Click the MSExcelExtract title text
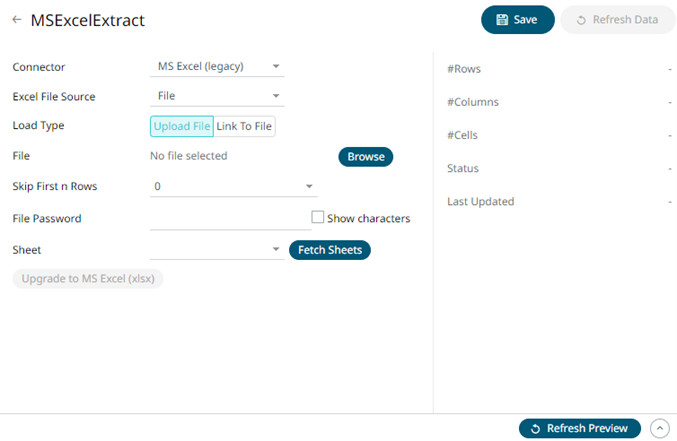 click(87, 20)
